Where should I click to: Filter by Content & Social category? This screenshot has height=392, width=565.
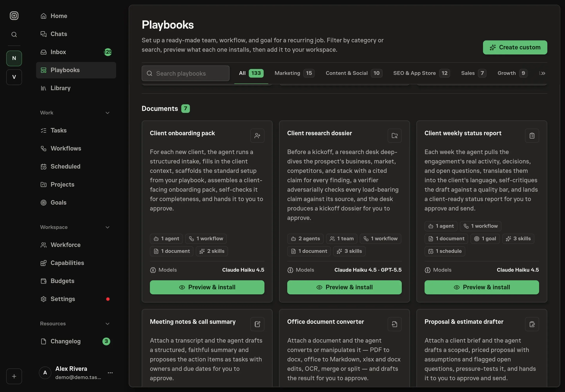pyautogui.click(x=354, y=73)
